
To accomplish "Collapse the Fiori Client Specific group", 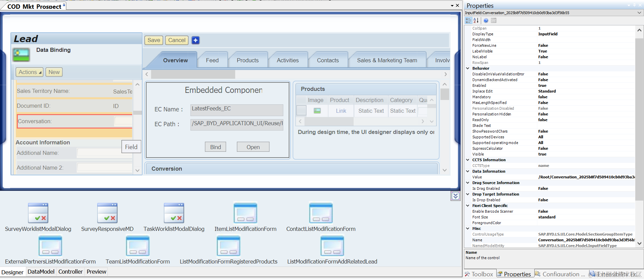I will [467, 206].
